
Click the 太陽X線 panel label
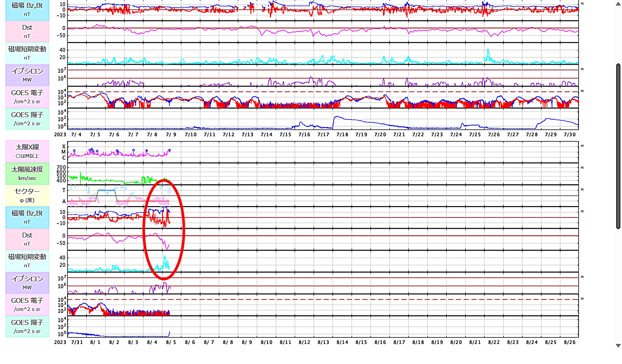[27, 151]
